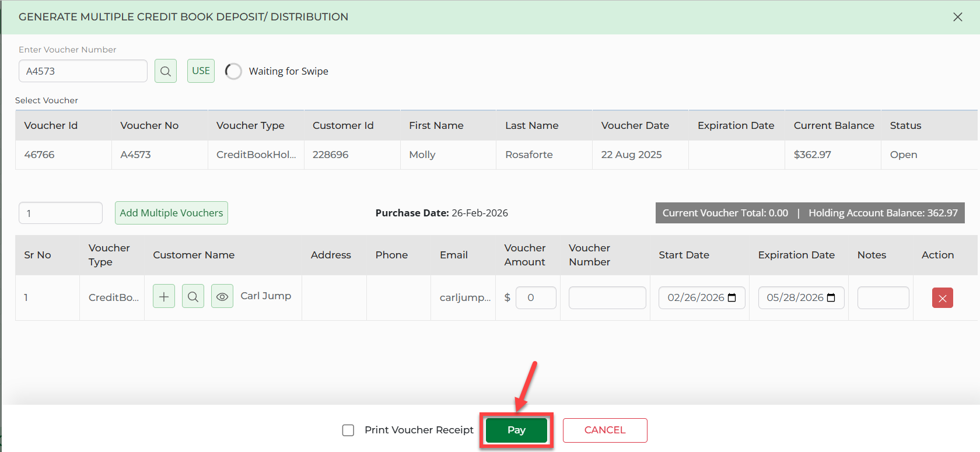The image size is (980, 452).
Task: Focus the Enter Voucher Number field
Action: [83, 71]
